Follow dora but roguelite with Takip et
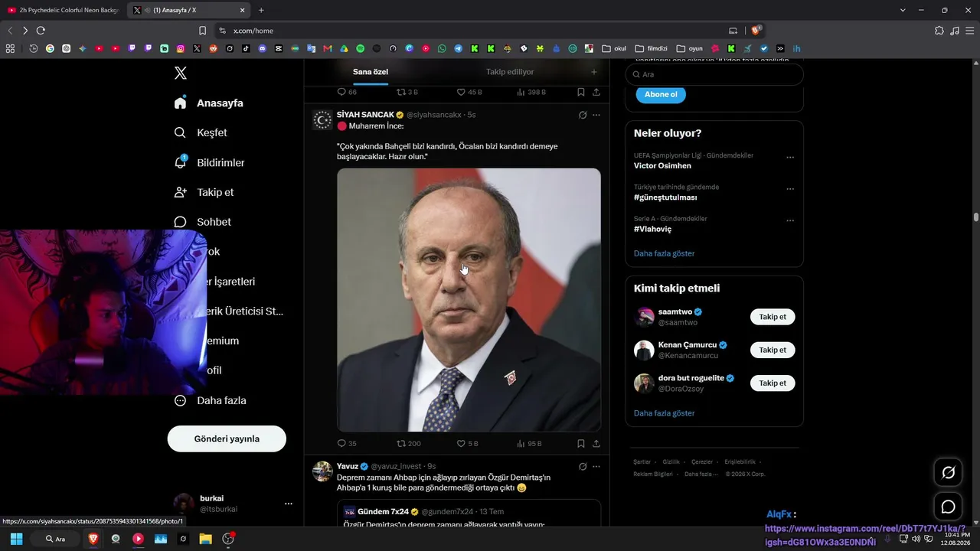The height and width of the screenshot is (551, 980). coord(773,383)
